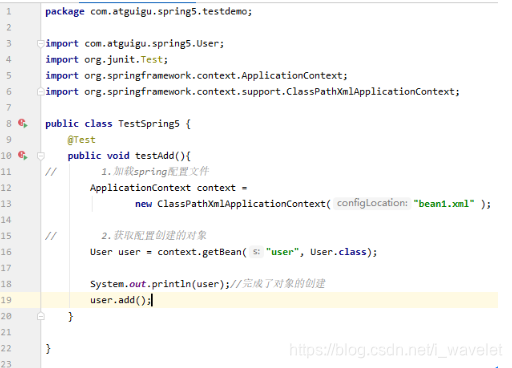The height and width of the screenshot is (368, 512).
Task: Click the println method call
Action: point(171,284)
